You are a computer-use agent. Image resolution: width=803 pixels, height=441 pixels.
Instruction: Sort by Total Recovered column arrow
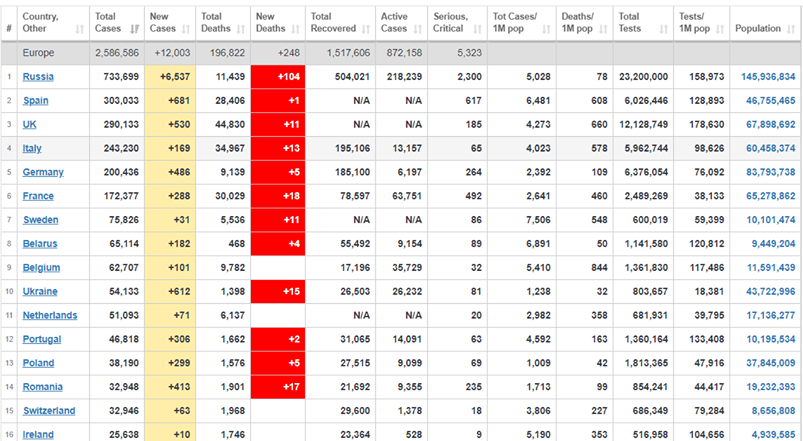(366, 29)
